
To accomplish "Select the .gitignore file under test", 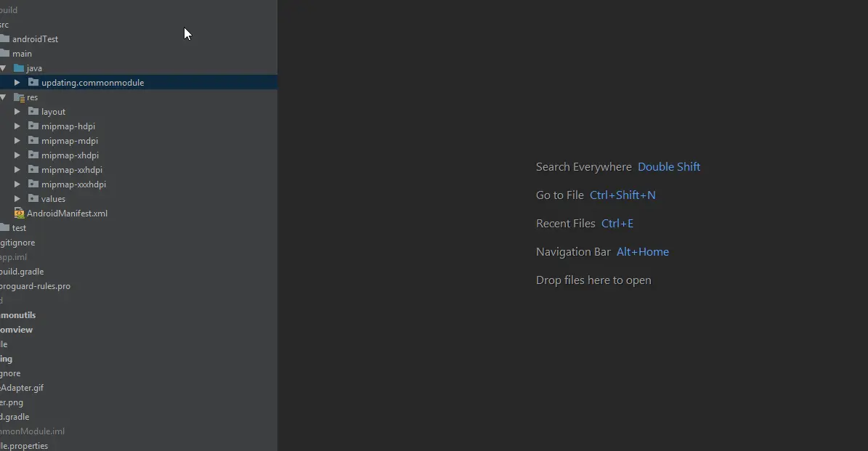I will point(17,243).
